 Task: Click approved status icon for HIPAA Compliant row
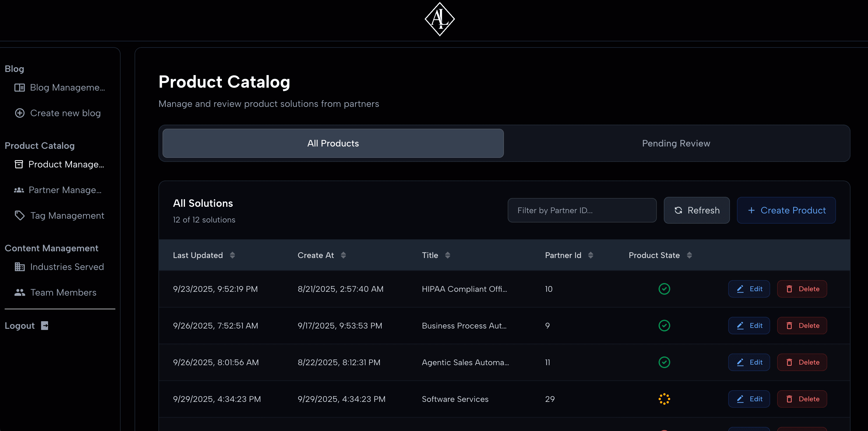click(664, 289)
